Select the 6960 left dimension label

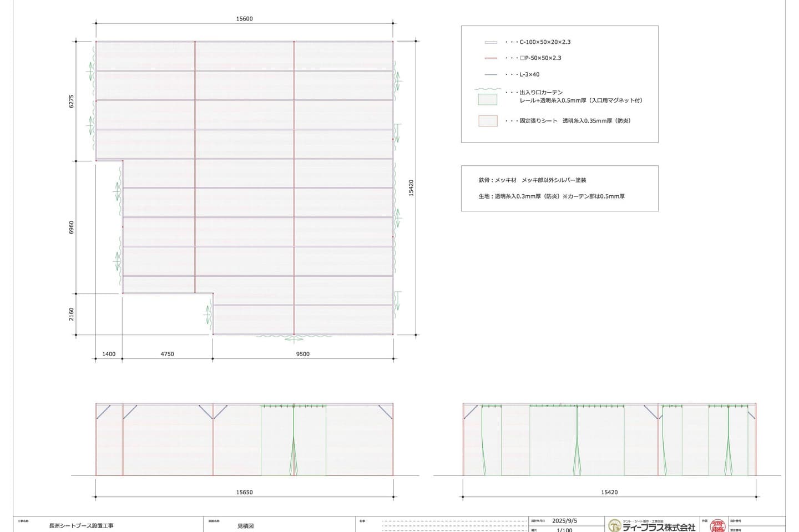(x=71, y=227)
